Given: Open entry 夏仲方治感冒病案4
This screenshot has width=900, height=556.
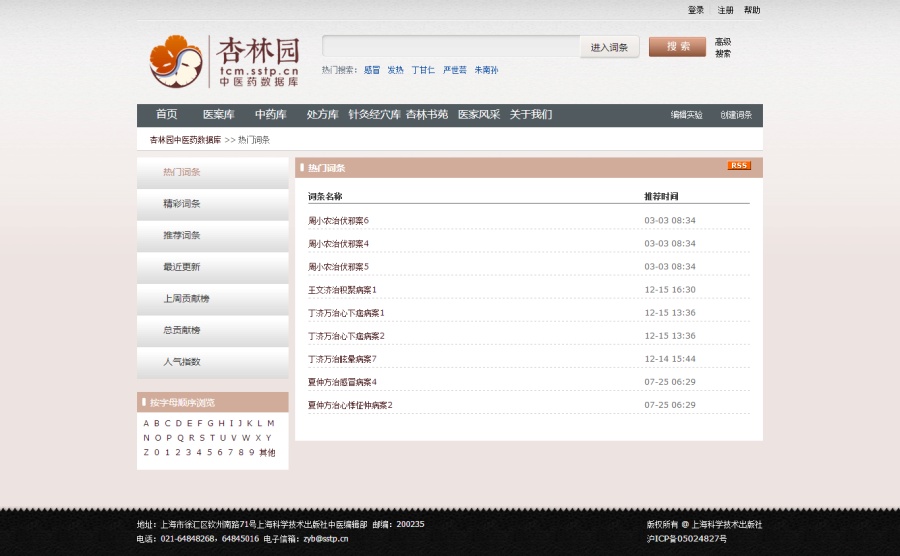Looking at the screenshot, I should (x=342, y=382).
